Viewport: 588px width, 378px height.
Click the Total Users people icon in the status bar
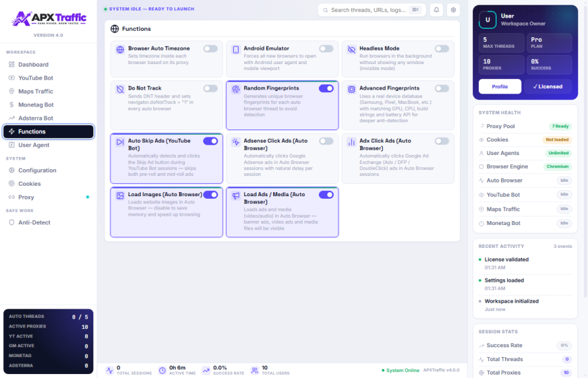pos(255,371)
